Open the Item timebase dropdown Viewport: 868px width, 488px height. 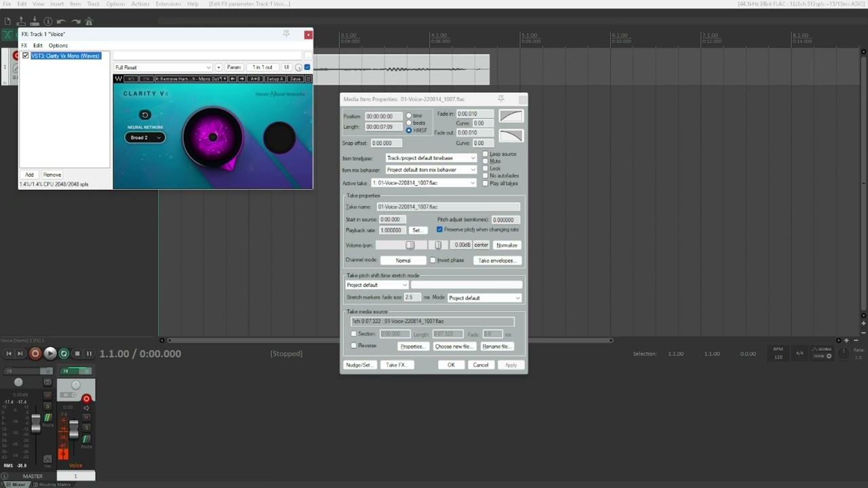pos(431,158)
